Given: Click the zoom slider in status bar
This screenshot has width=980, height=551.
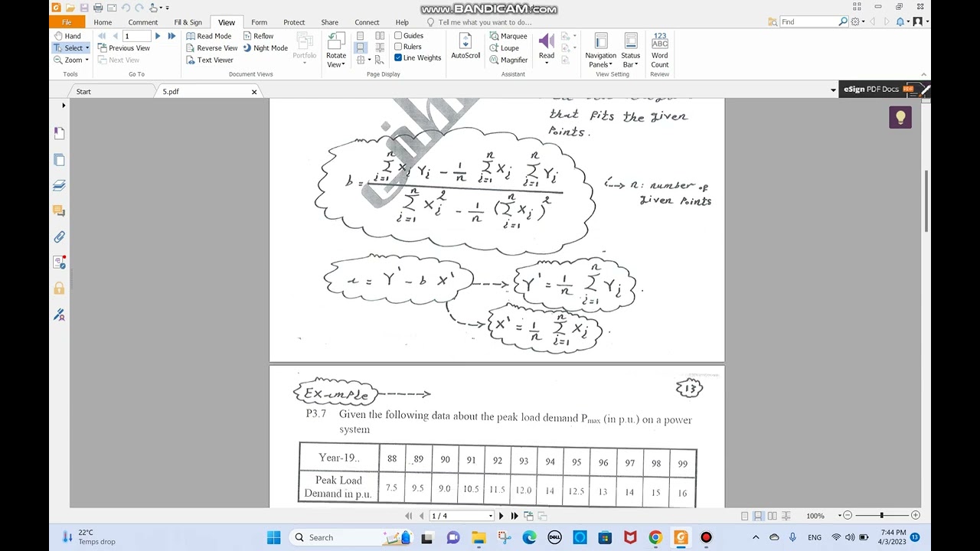Looking at the screenshot, I should [x=881, y=516].
